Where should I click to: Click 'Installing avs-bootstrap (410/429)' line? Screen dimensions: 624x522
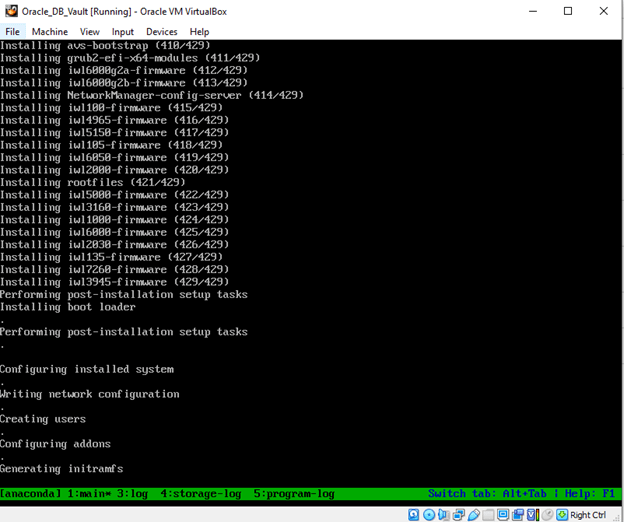pyautogui.click(x=105, y=45)
